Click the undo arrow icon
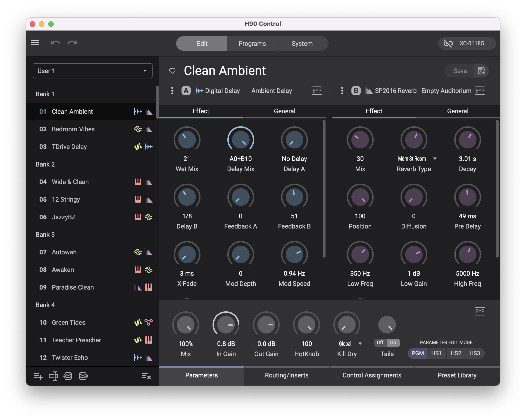The width and height of the screenshot is (526, 420). [x=55, y=43]
